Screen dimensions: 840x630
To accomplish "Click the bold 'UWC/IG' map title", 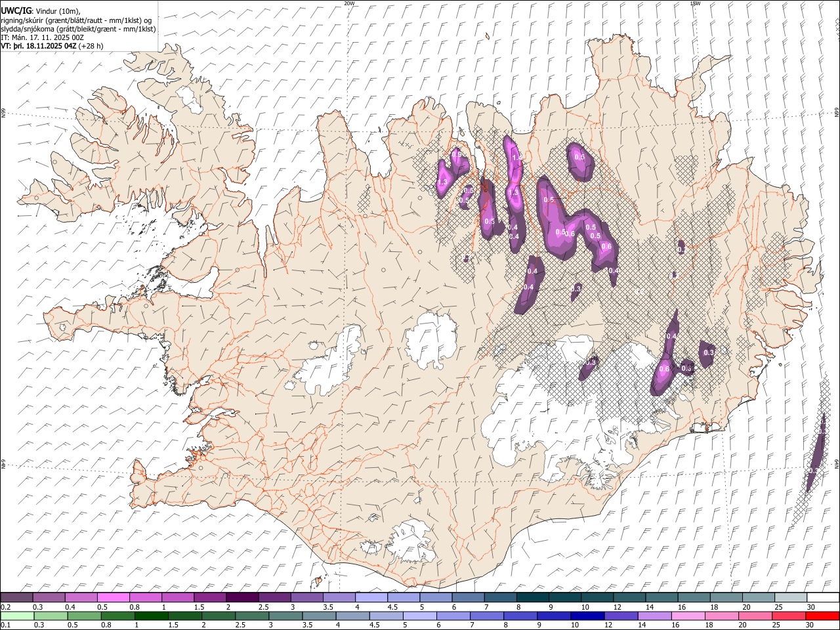I will 16,10.
